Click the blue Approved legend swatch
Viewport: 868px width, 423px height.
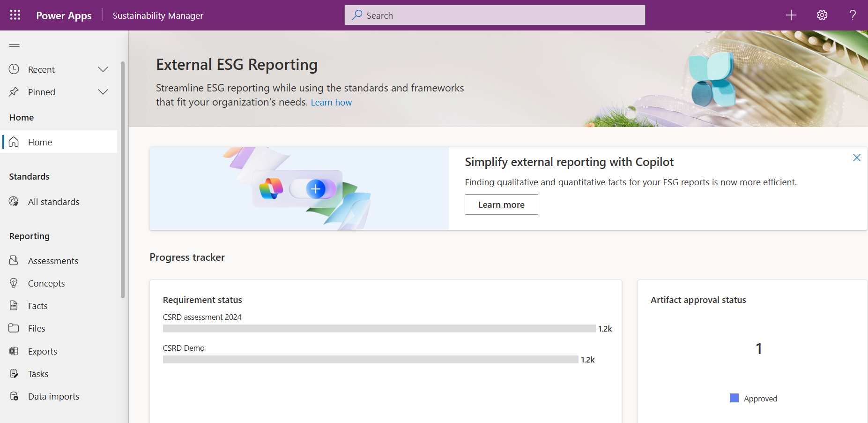[734, 398]
